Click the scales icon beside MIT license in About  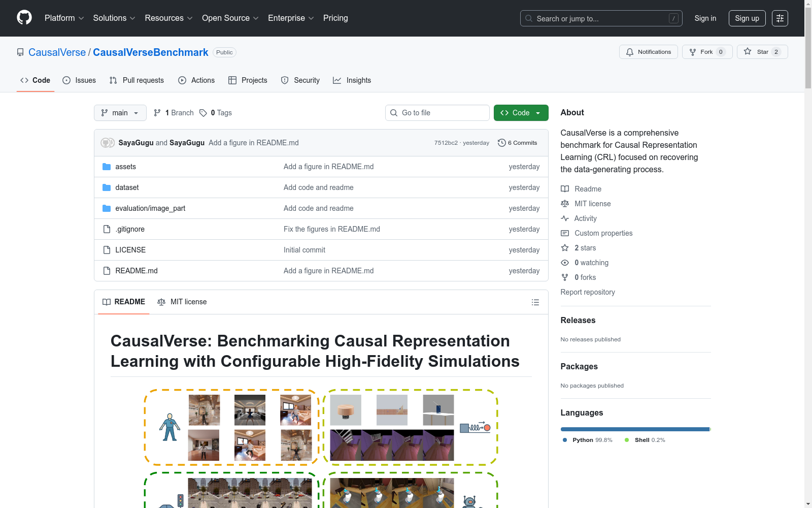pos(565,204)
